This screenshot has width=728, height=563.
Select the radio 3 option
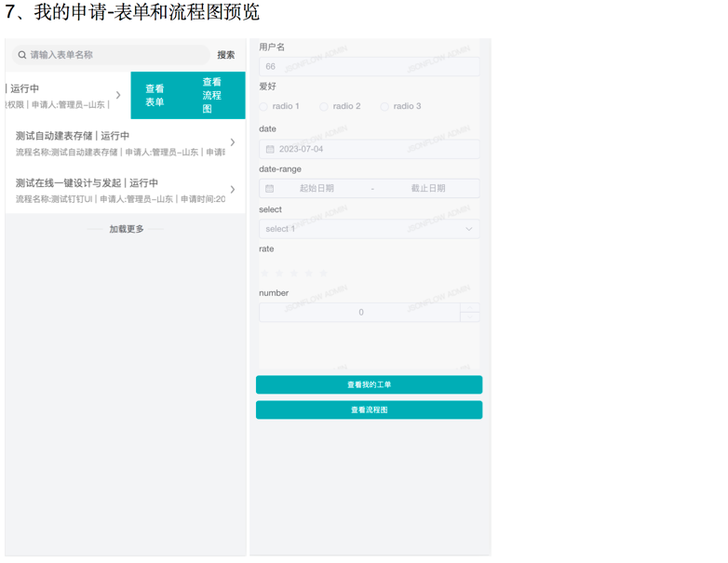click(384, 107)
